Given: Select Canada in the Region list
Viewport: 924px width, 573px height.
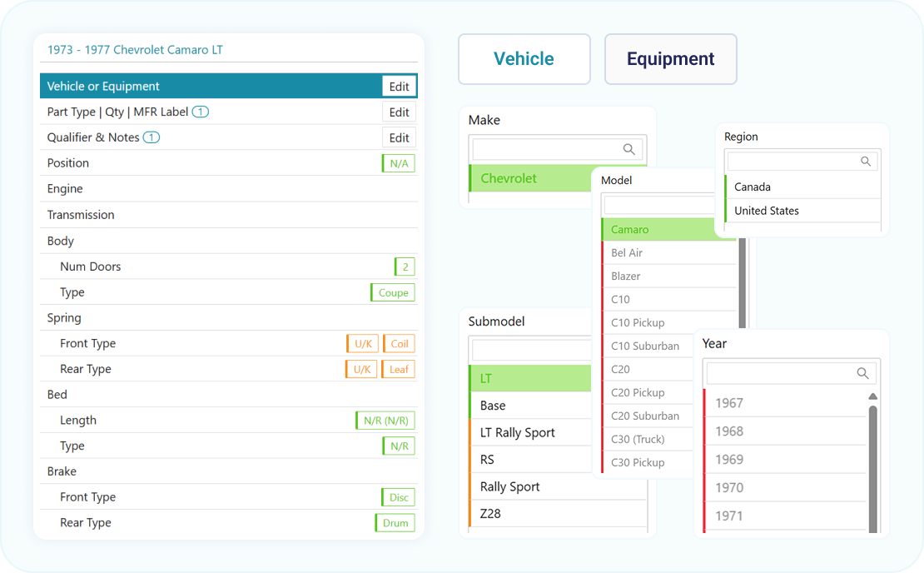Looking at the screenshot, I should pos(753,187).
